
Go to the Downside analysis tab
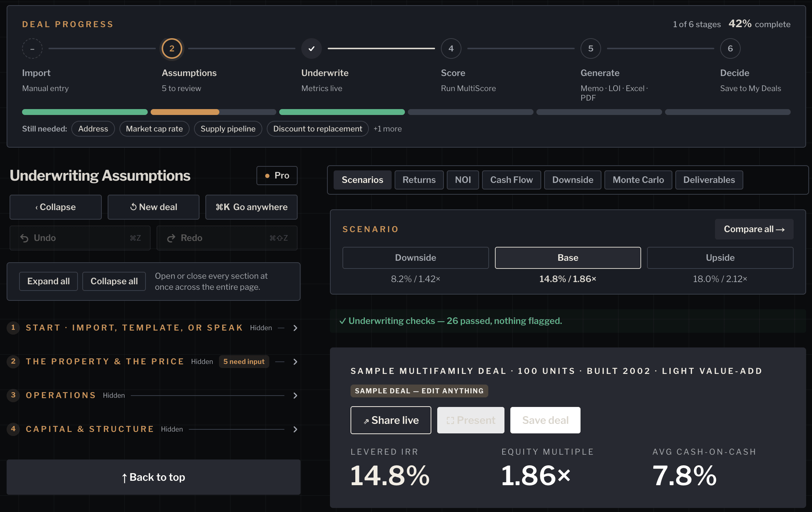click(573, 180)
